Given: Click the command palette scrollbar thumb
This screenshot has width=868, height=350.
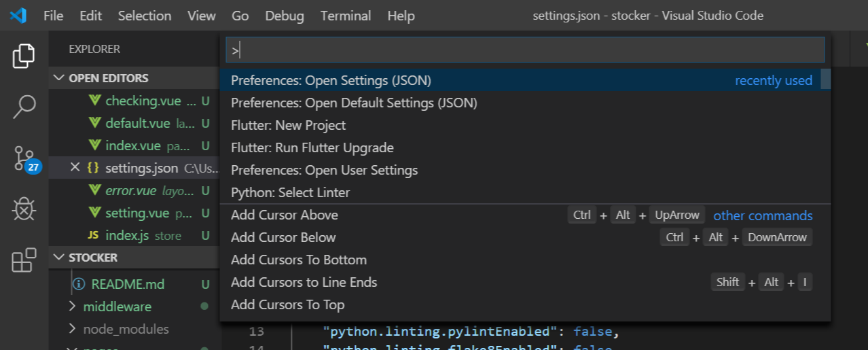Looking at the screenshot, I should (x=825, y=80).
